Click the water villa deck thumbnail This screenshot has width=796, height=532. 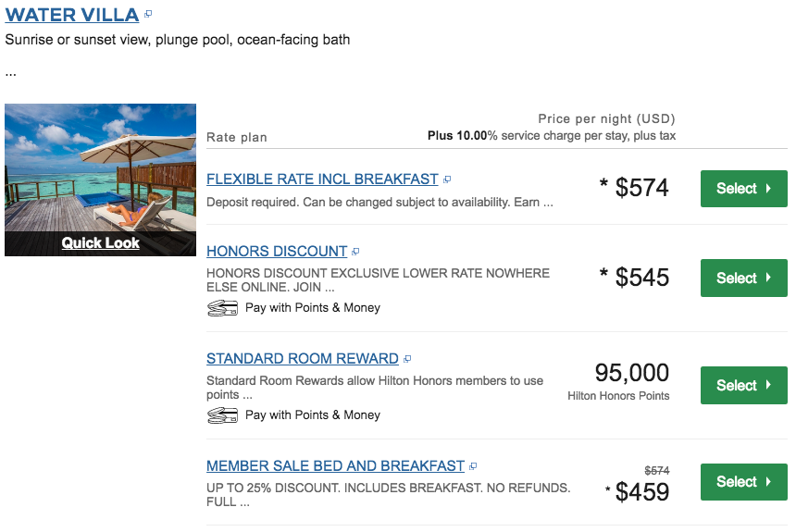click(x=100, y=167)
